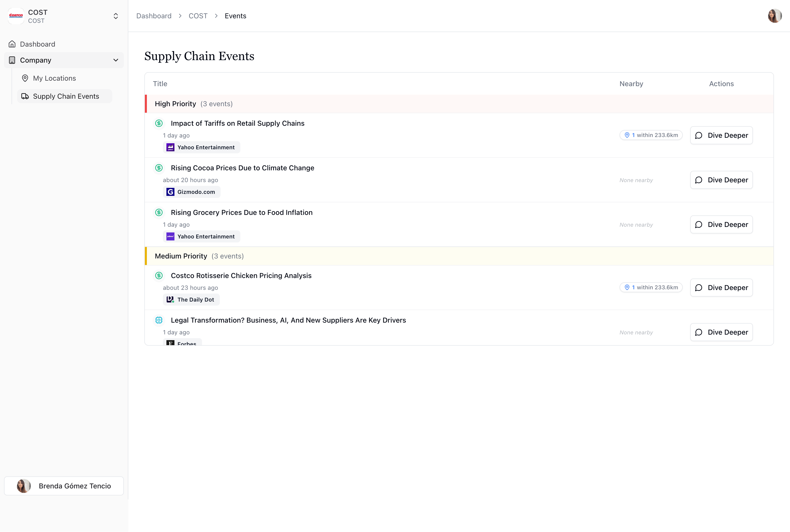Click the Actions column header
This screenshot has height=532, width=790.
721,84
